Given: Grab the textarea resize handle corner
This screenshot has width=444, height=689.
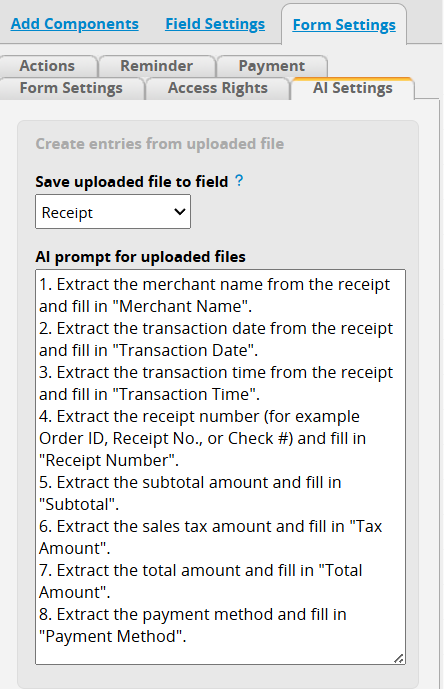Looking at the screenshot, I should pos(399,658).
